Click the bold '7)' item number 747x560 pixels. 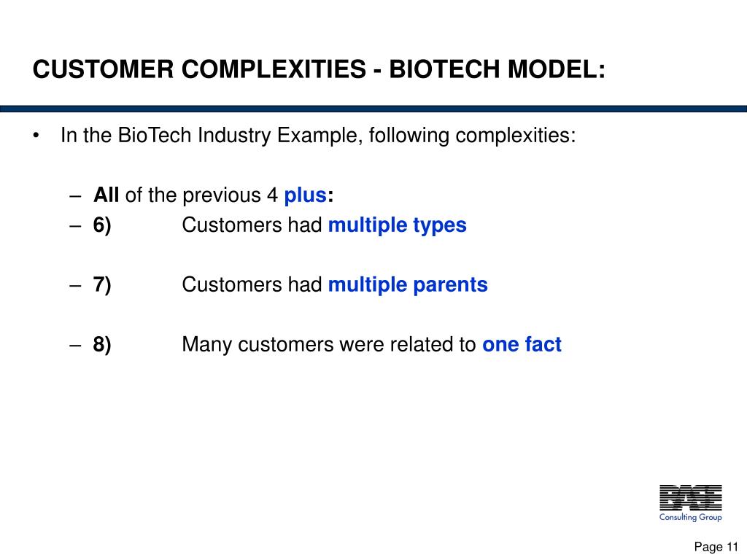tap(102, 284)
